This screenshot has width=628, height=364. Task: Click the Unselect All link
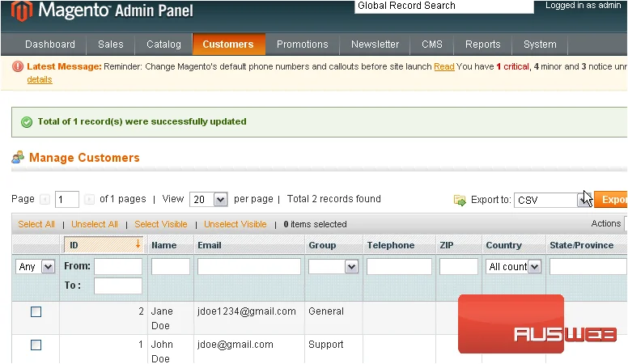(x=95, y=224)
